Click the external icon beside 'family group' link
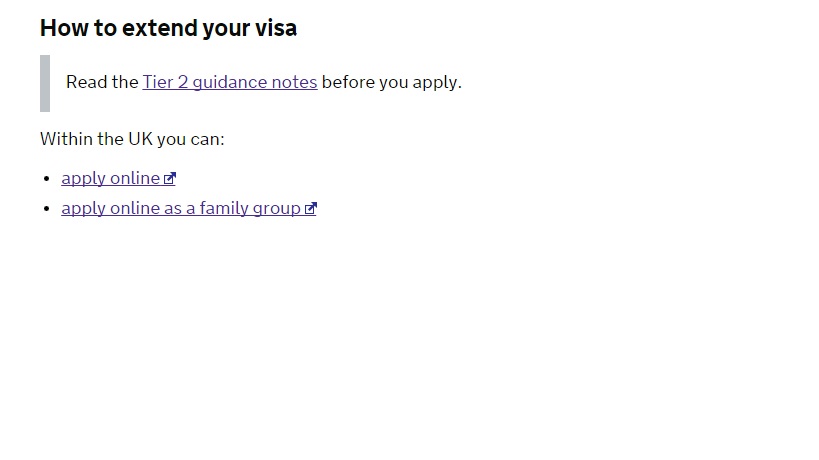 [311, 209]
